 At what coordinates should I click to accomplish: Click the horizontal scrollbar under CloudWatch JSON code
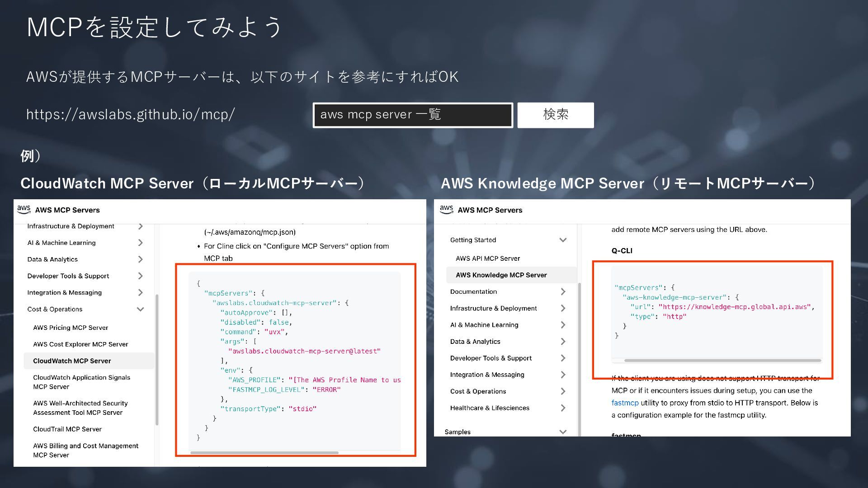tap(264, 452)
